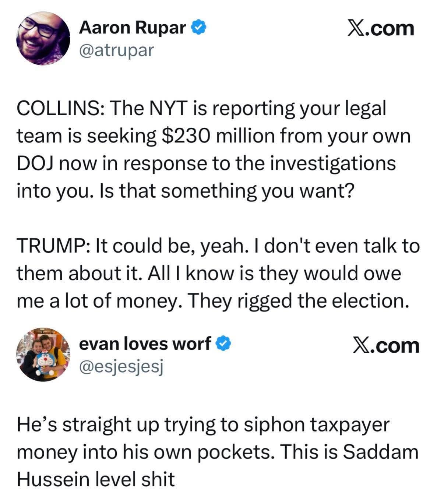Open evan loves worf's profile picture
This screenshot has width=444, height=504.
point(43,354)
